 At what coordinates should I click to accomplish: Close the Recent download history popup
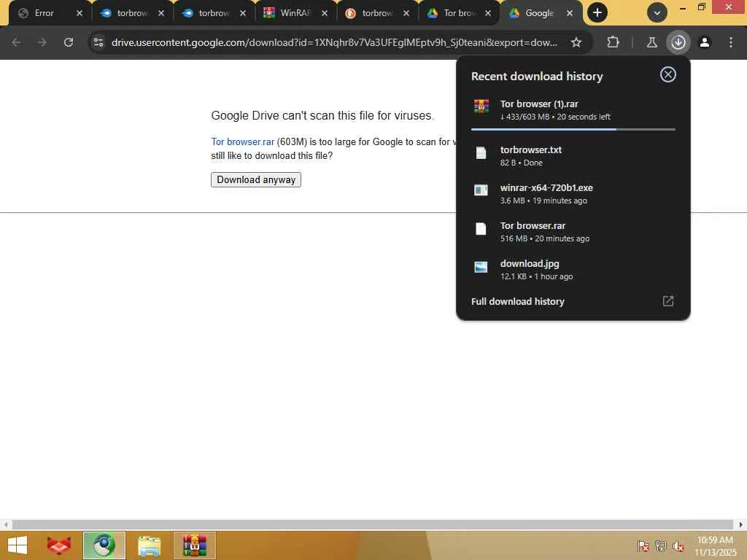point(668,74)
